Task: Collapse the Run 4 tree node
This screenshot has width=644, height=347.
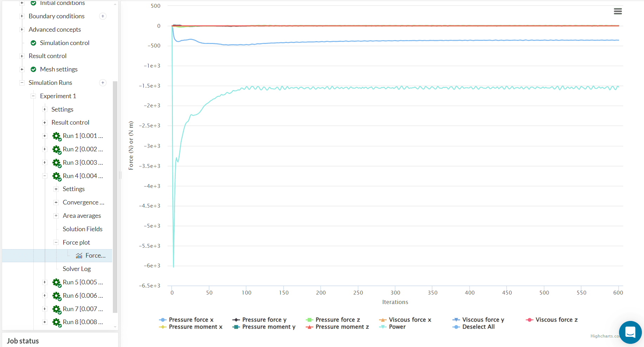Action: (x=45, y=176)
